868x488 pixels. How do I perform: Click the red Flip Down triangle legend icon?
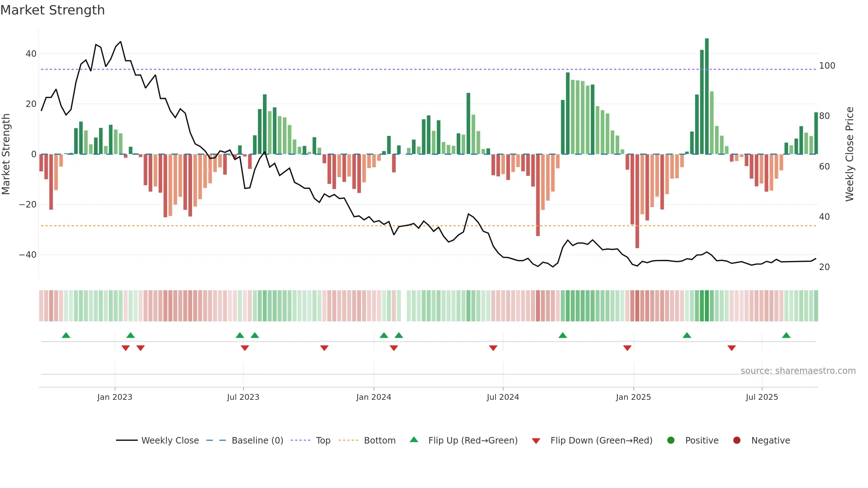(536, 441)
